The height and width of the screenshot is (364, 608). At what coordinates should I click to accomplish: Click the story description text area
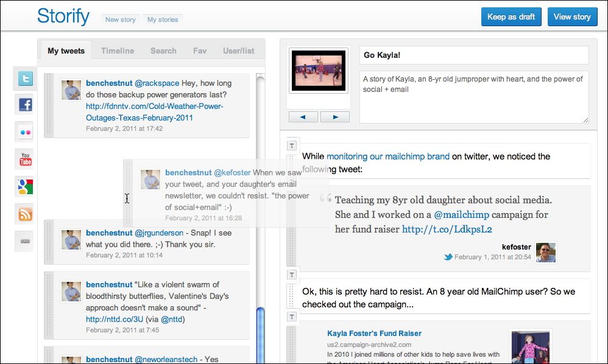[x=474, y=97]
